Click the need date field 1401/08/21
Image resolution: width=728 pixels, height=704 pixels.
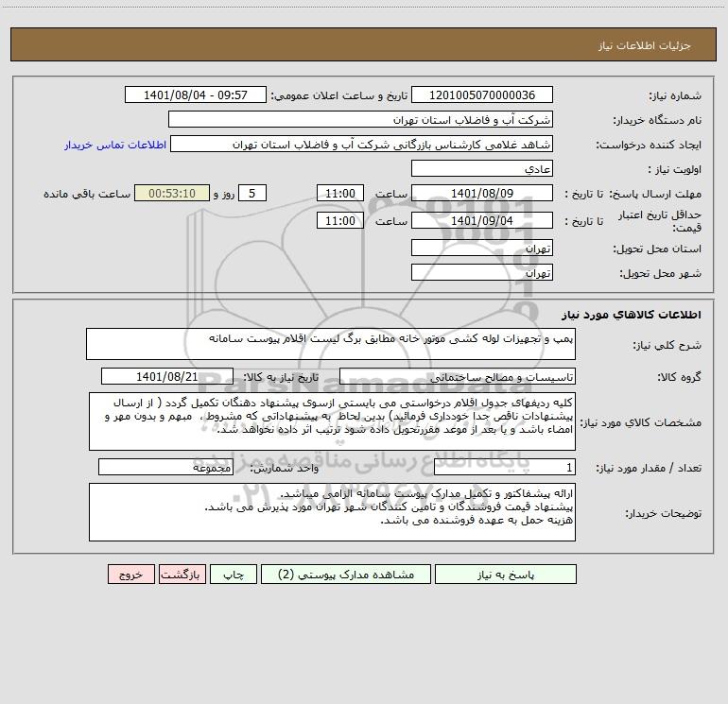pyautogui.click(x=167, y=376)
